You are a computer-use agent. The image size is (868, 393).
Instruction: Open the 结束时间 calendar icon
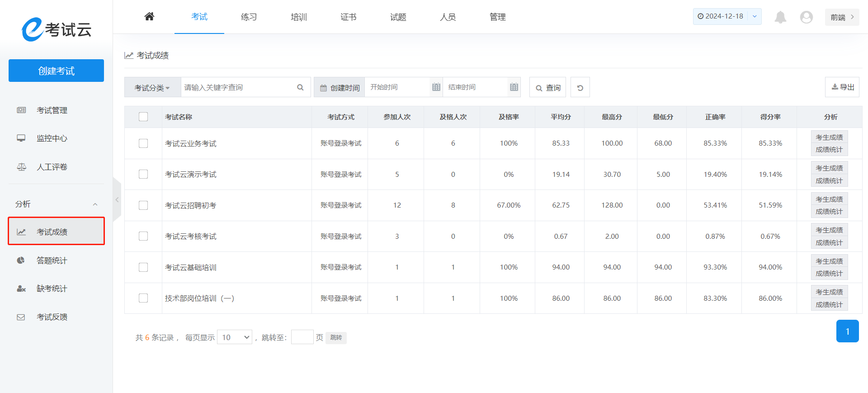click(514, 87)
